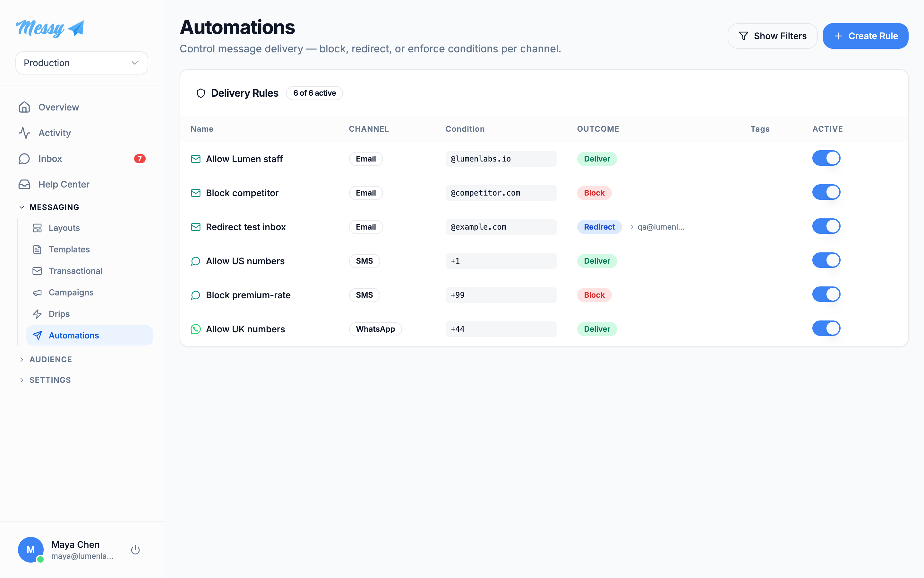The image size is (924, 578).
Task: Deactivate the Block premium-rate rule toggle
Action: 826,294
